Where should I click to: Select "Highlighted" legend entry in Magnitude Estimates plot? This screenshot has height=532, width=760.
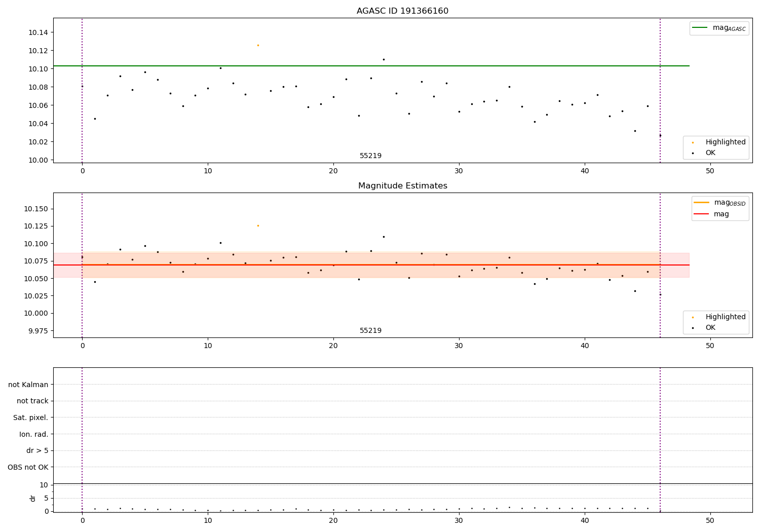(x=719, y=317)
